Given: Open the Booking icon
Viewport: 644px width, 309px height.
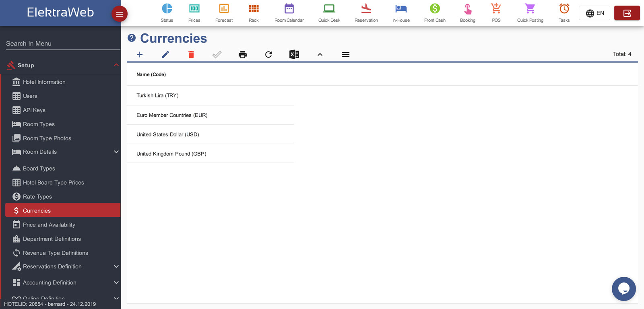Looking at the screenshot, I should (x=468, y=9).
